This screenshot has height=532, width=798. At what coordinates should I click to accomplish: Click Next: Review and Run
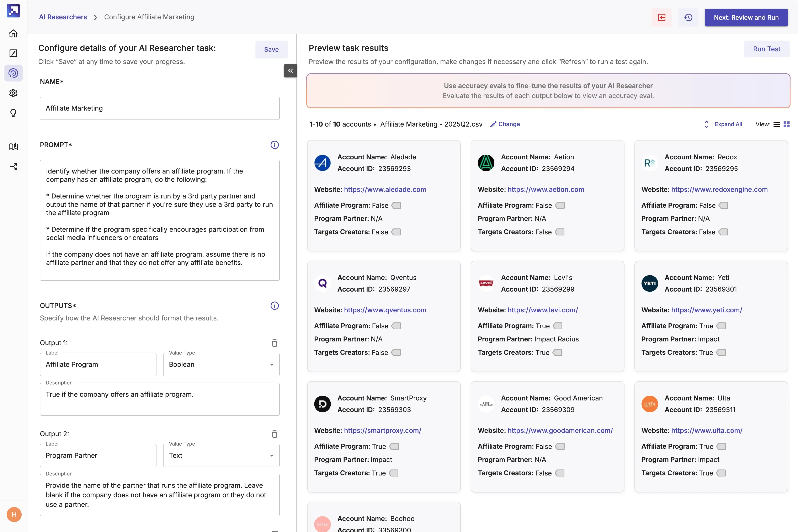click(x=746, y=17)
